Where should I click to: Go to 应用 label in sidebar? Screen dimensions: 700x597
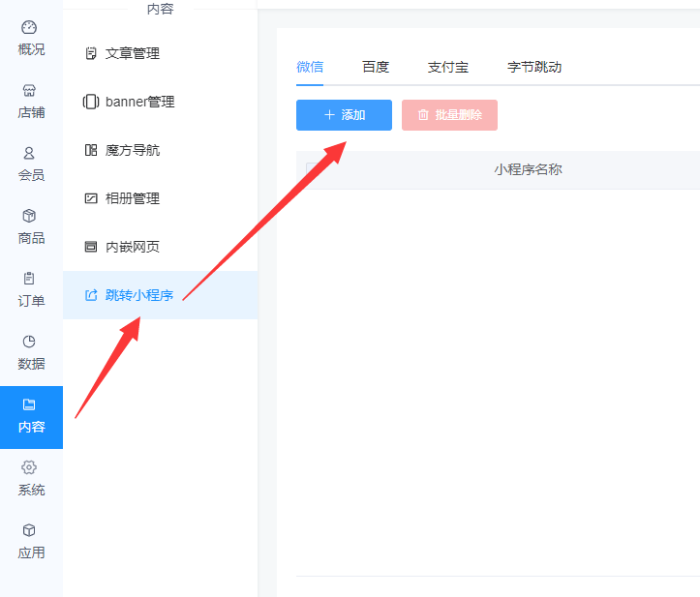pos(31,552)
